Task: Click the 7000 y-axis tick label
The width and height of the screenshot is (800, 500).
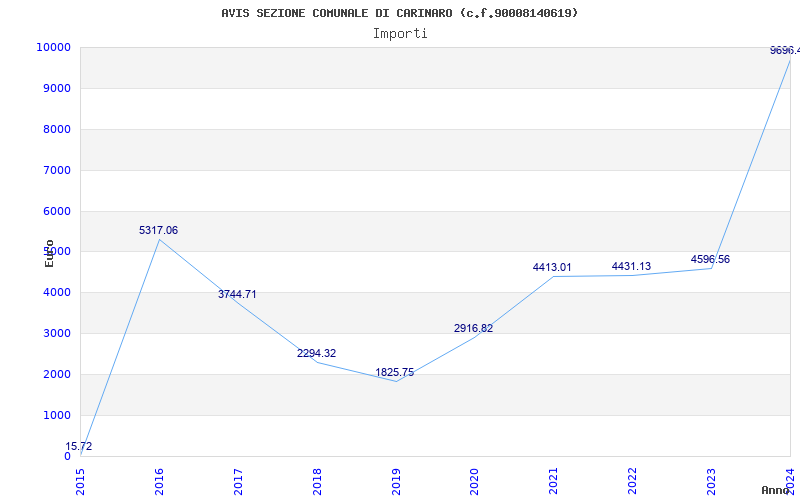Action: pos(57,170)
